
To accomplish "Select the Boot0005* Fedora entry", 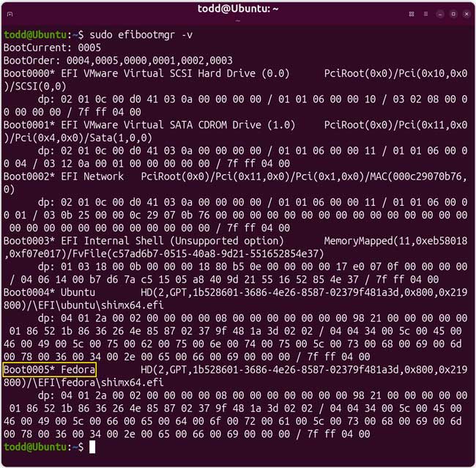I will [x=49, y=370].
